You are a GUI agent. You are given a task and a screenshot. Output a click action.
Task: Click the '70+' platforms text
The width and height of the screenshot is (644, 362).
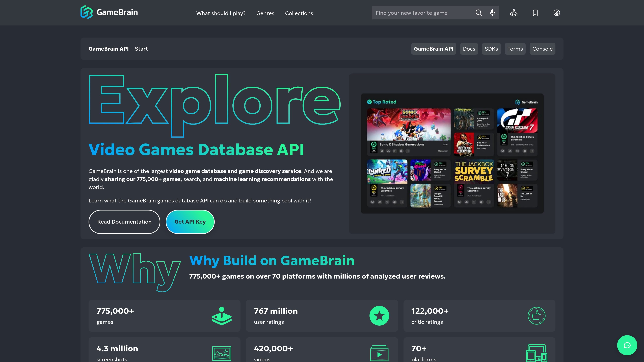point(419,348)
